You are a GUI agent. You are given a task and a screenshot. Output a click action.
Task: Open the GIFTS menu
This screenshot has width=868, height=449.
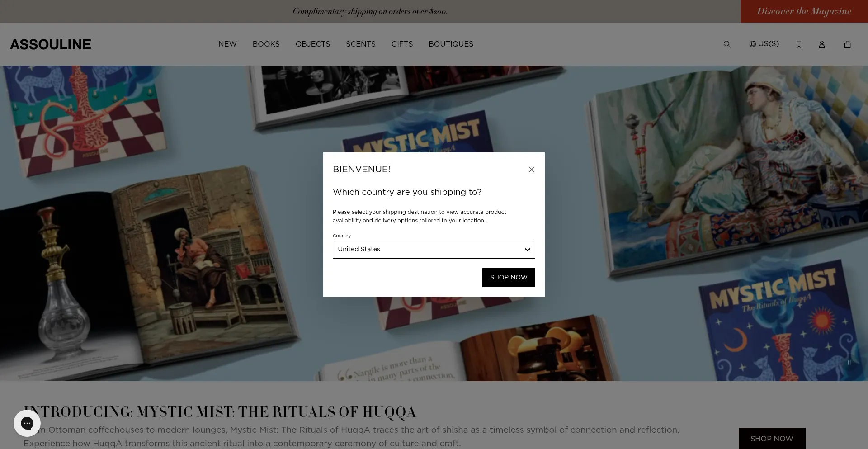402,44
